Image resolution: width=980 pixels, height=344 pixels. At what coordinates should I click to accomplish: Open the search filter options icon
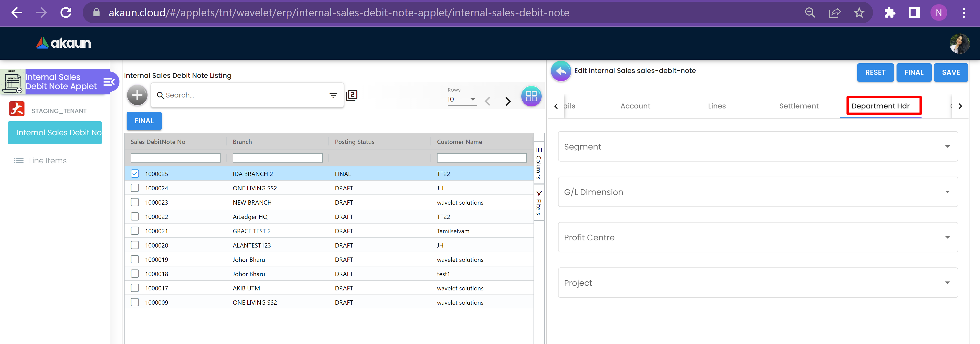(333, 95)
